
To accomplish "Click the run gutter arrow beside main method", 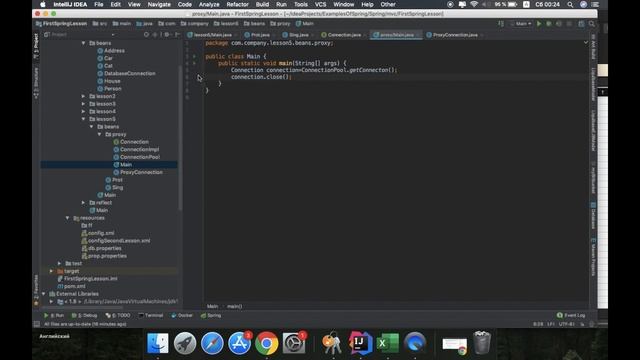I will coord(194,63).
